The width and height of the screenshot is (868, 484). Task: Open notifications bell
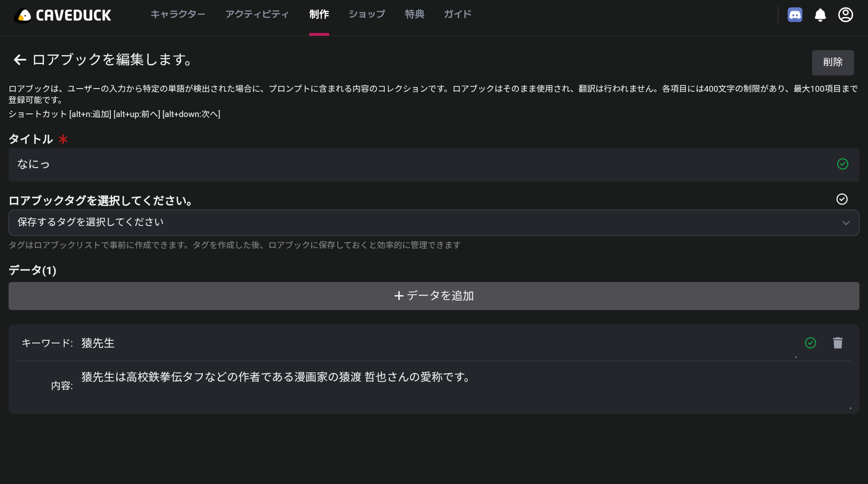click(820, 15)
